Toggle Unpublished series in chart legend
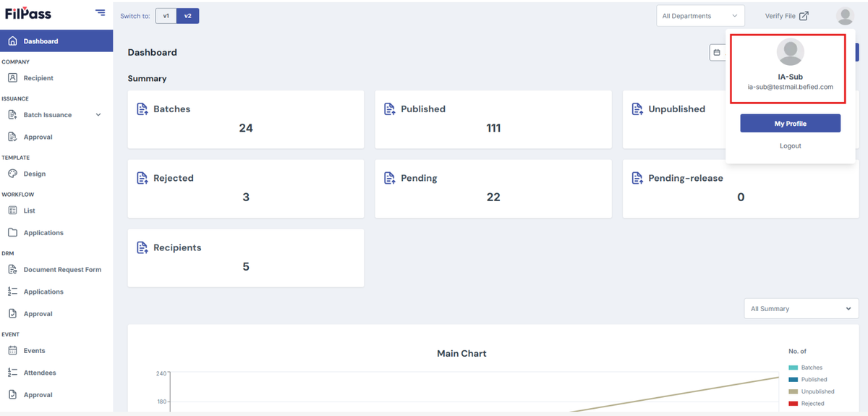 coord(811,391)
